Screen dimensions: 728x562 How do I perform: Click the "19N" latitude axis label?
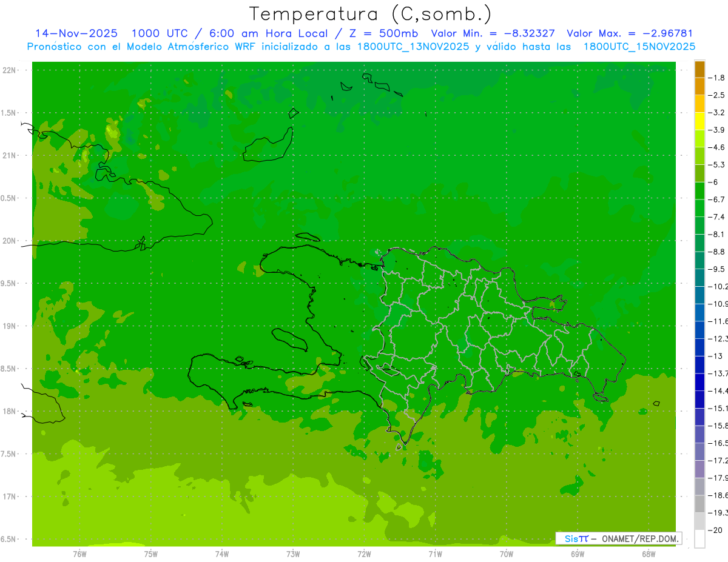[10, 326]
